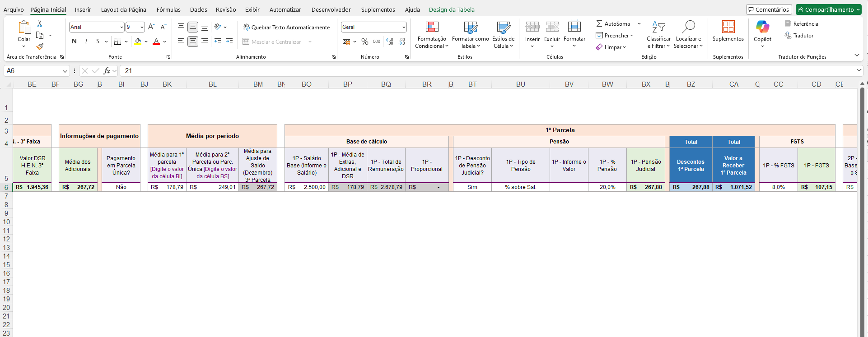Open the Arial font name dropdown
Image resolution: width=868 pixels, height=337 pixels.
(x=121, y=27)
